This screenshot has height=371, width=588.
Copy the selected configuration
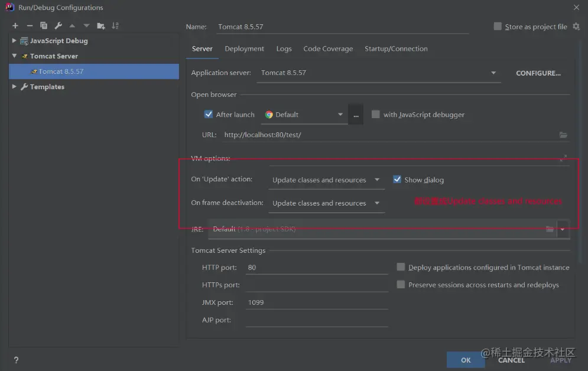[44, 25]
